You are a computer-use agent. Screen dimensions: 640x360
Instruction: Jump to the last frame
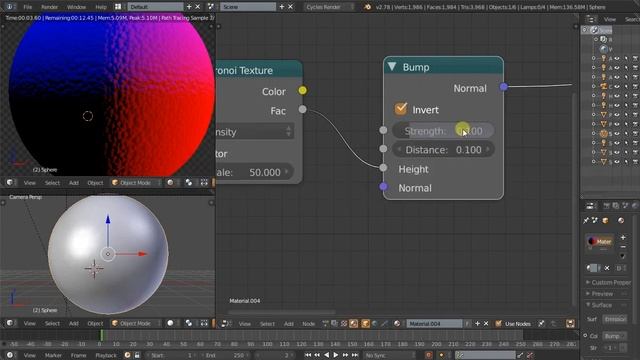355,355
